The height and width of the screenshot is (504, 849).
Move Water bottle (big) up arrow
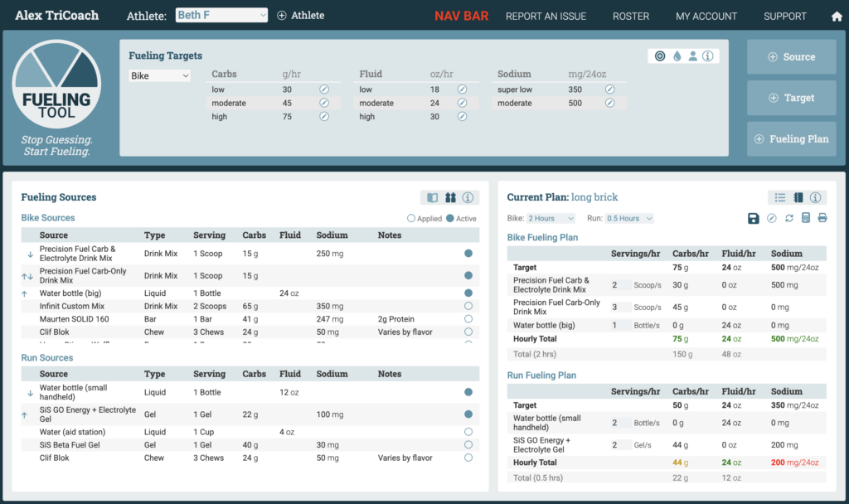pos(24,293)
